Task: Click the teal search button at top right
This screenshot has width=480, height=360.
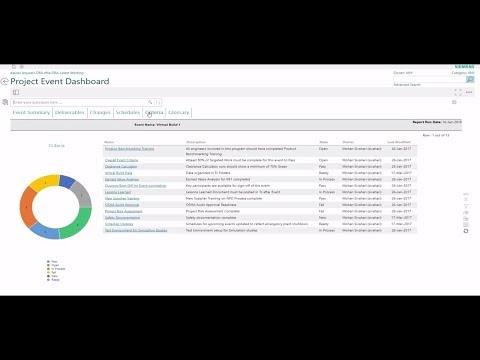Action: click(x=470, y=79)
